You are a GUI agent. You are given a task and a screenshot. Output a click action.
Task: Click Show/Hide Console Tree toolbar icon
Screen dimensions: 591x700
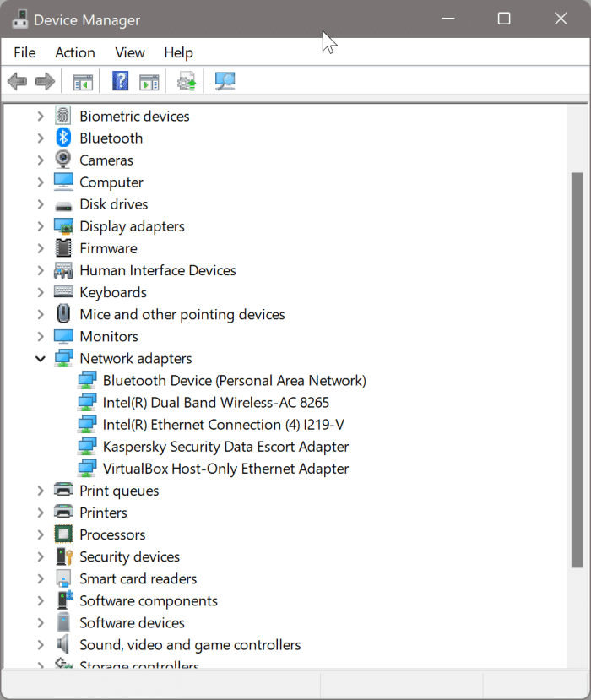pyautogui.click(x=83, y=82)
